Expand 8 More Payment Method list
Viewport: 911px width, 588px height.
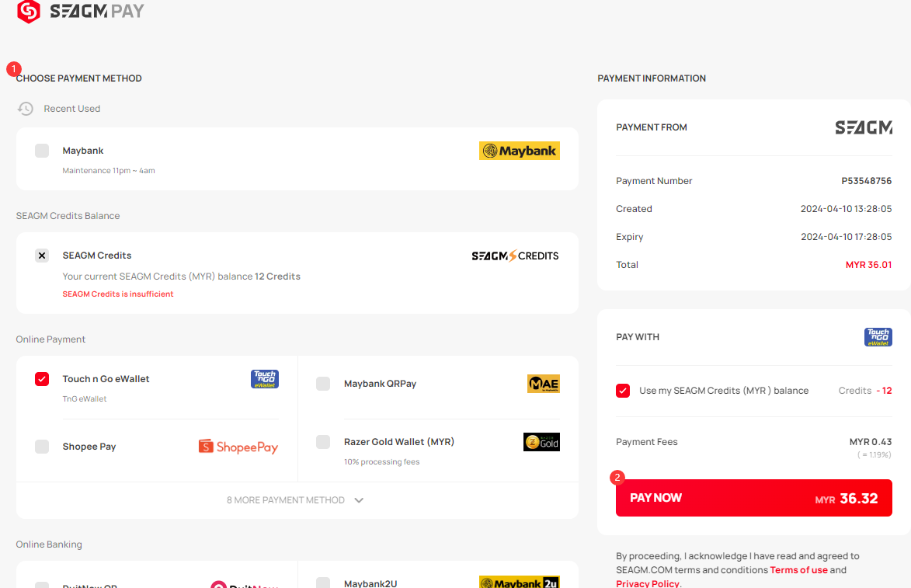(x=297, y=500)
